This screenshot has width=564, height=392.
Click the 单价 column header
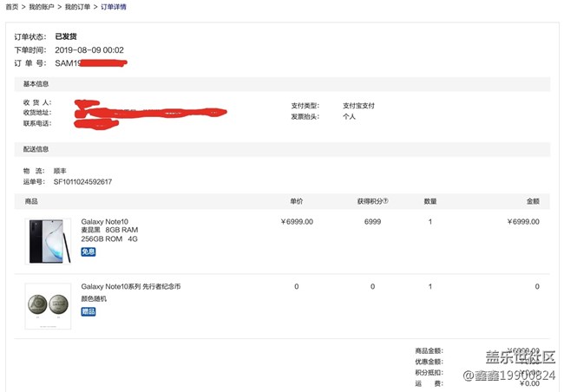(296, 201)
